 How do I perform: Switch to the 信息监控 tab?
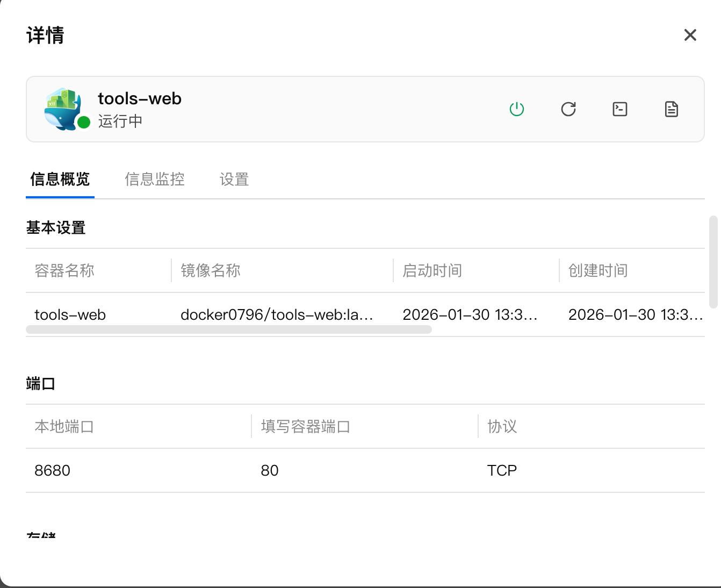(x=154, y=179)
